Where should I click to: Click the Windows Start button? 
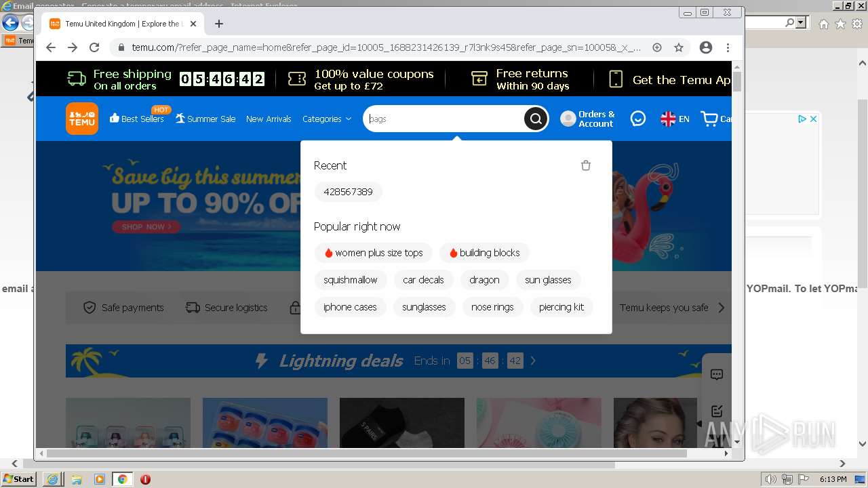tap(19, 479)
